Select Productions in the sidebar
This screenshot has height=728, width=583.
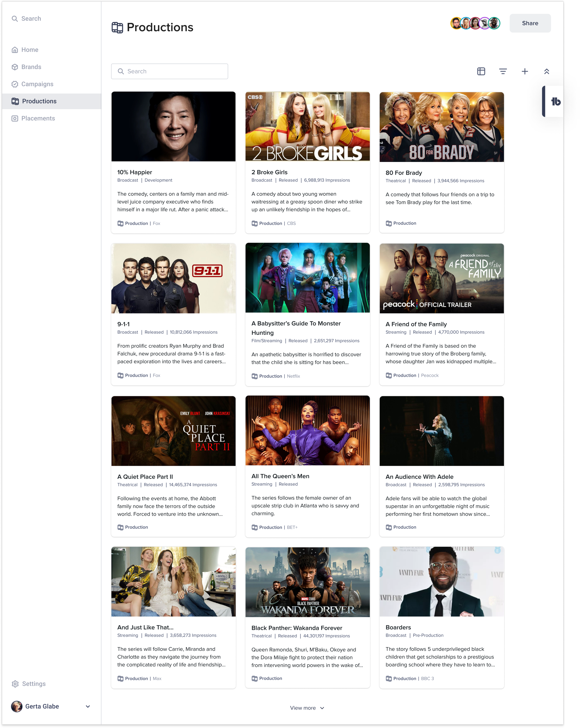[x=51, y=101]
